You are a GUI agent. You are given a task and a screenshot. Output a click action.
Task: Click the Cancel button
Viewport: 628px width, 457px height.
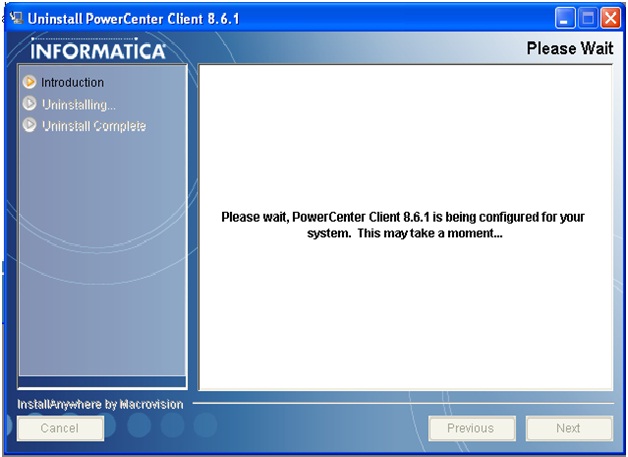(x=60, y=428)
